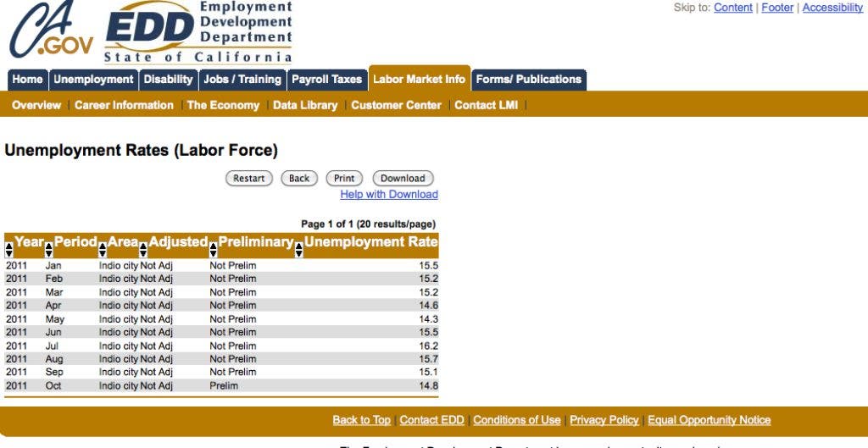This screenshot has width=868, height=448.
Task: Open Contact LMI submenu item
Action: pyautogui.click(x=486, y=105)
